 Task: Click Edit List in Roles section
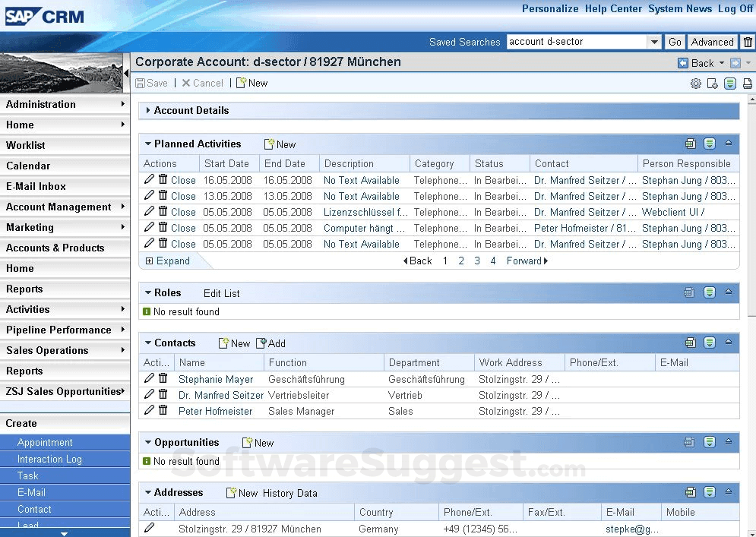click(x=221, y=293)
